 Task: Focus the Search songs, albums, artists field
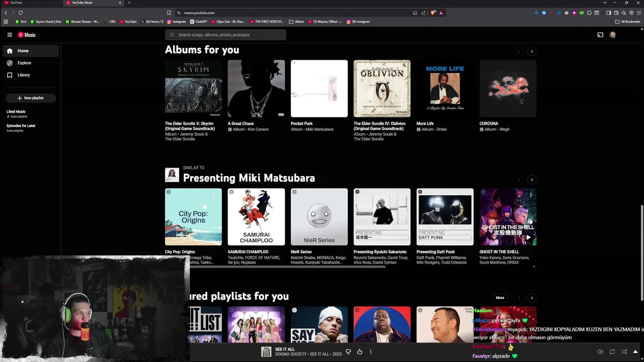point(225,35)
